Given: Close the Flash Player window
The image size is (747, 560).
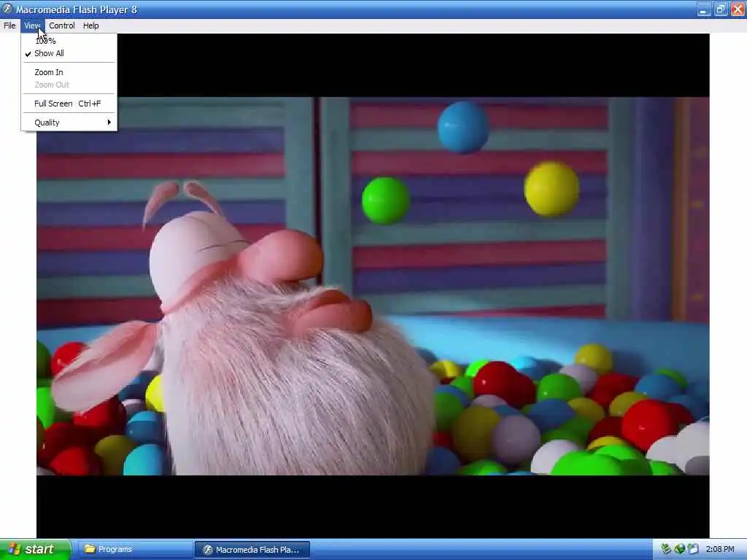Looking at the screenshot, I should 738,9.
